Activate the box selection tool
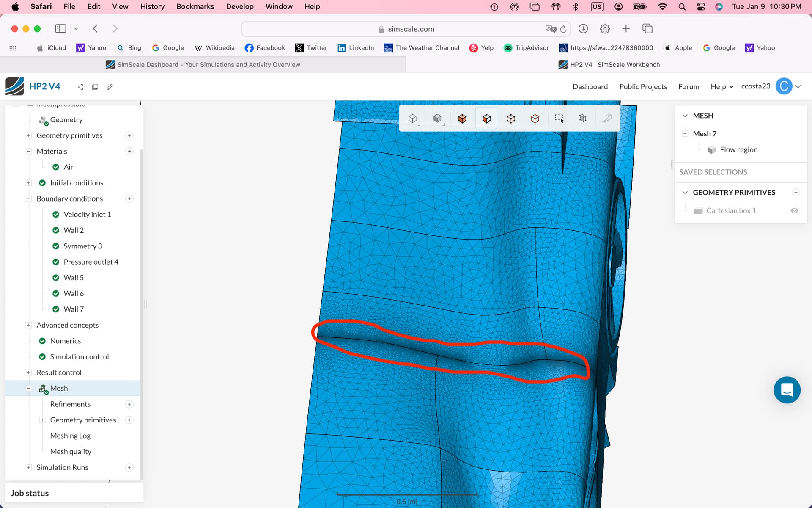The image size is (812, 508). 559,119
